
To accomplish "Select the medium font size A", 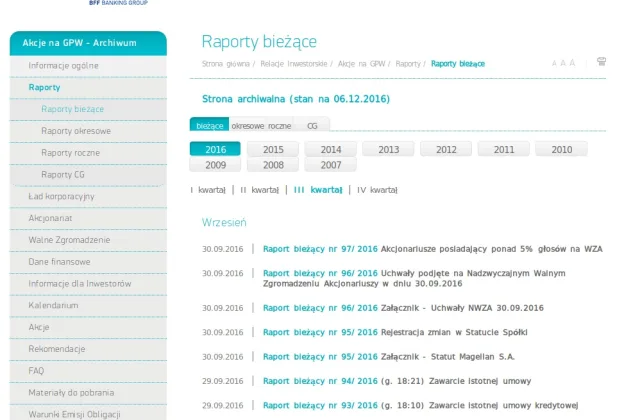I will [x=563, y=63].
